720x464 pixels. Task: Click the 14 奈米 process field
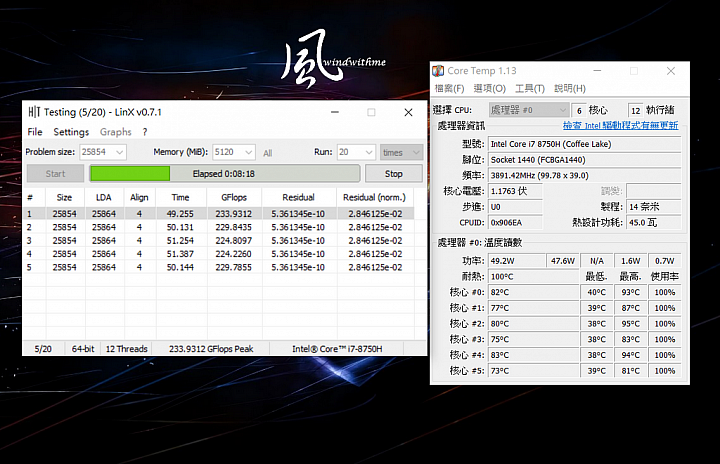(654, 207)
